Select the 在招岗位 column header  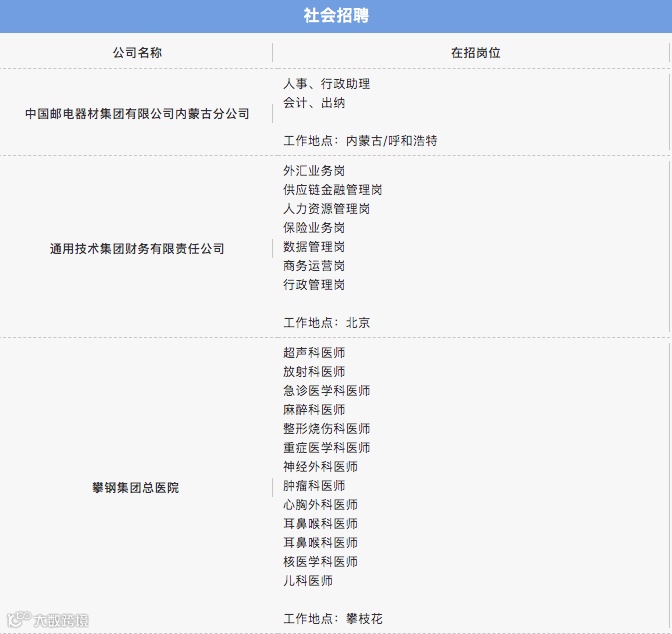(x=475, y=53)
